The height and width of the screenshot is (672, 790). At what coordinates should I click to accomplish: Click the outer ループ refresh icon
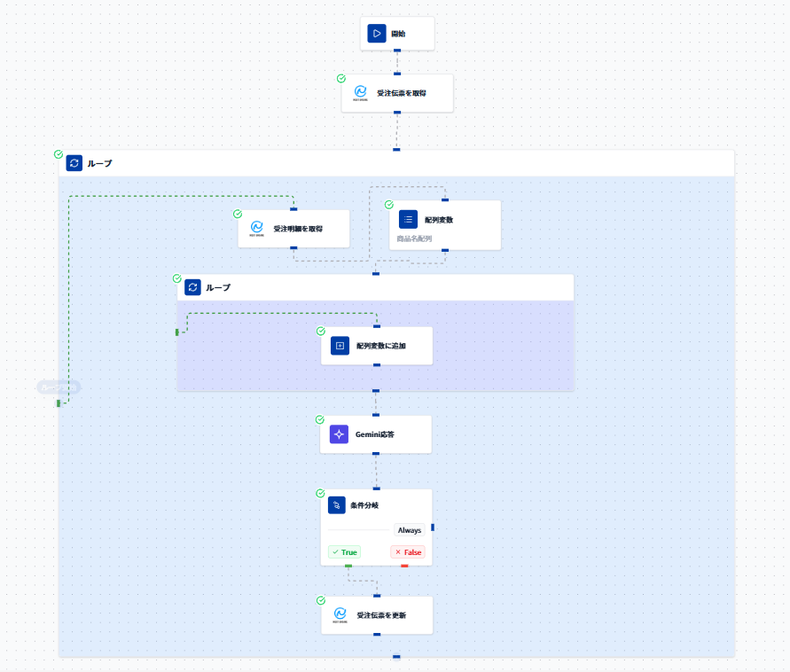[x=74, y=163]
